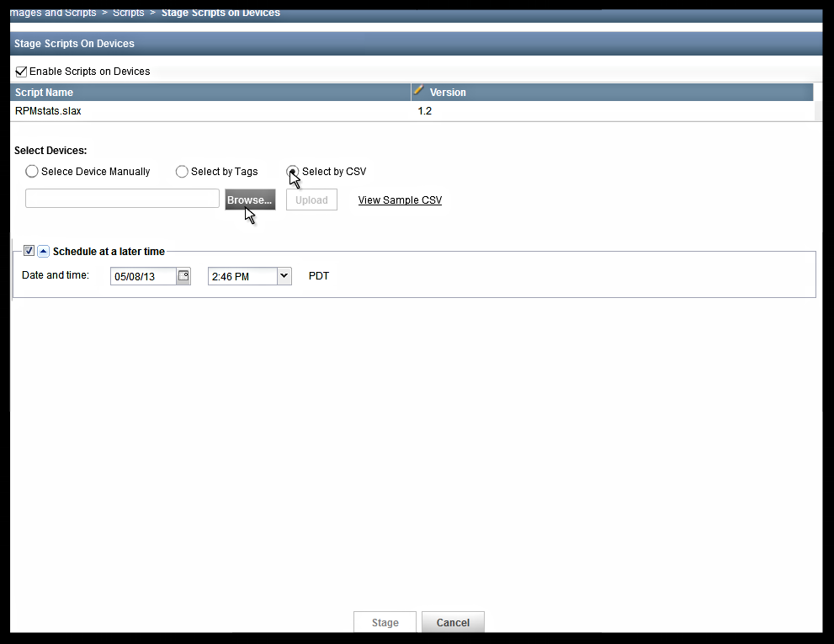This screenshot has width=834, height=644.
Task: Choose Select by CSV radio option
Action: click(293, 172)
